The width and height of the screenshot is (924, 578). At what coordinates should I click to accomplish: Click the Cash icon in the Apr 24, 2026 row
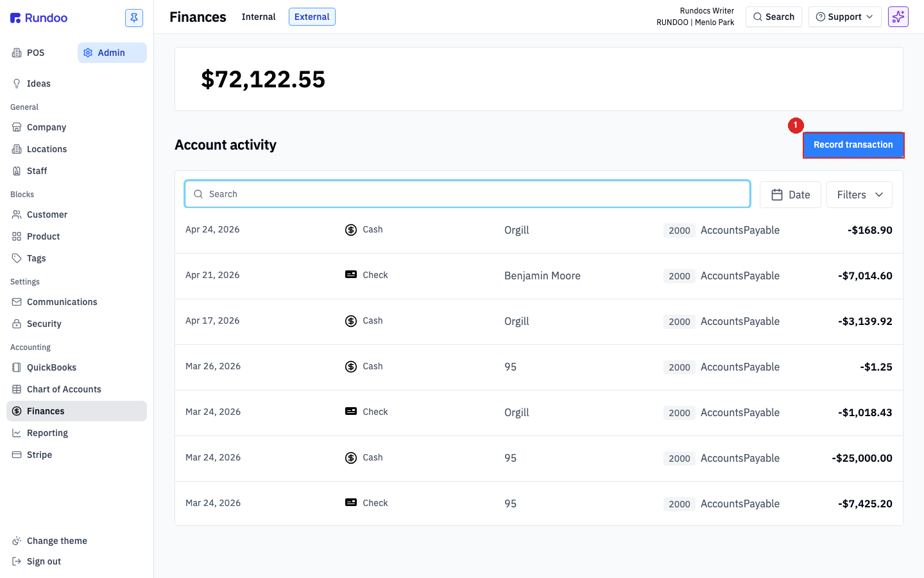coord(351,230)
